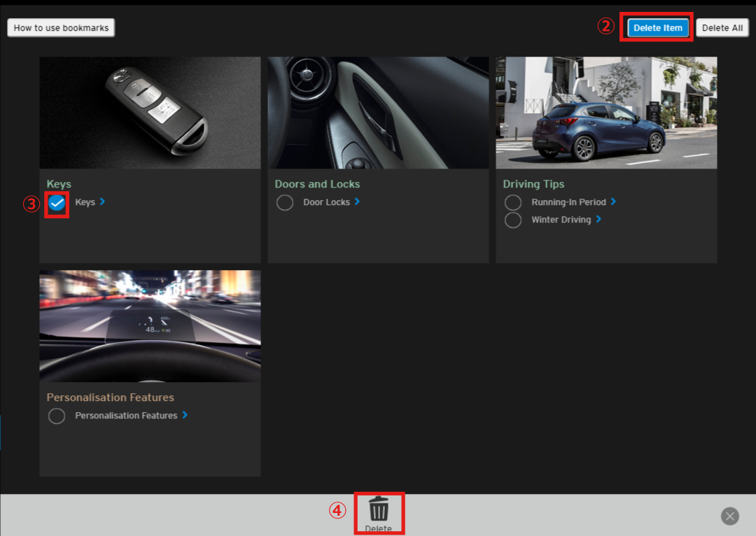This screenshot has height=536, width=756.
Task: Select the Running-In Period checkbox
Action: click(x=513, y=203)
